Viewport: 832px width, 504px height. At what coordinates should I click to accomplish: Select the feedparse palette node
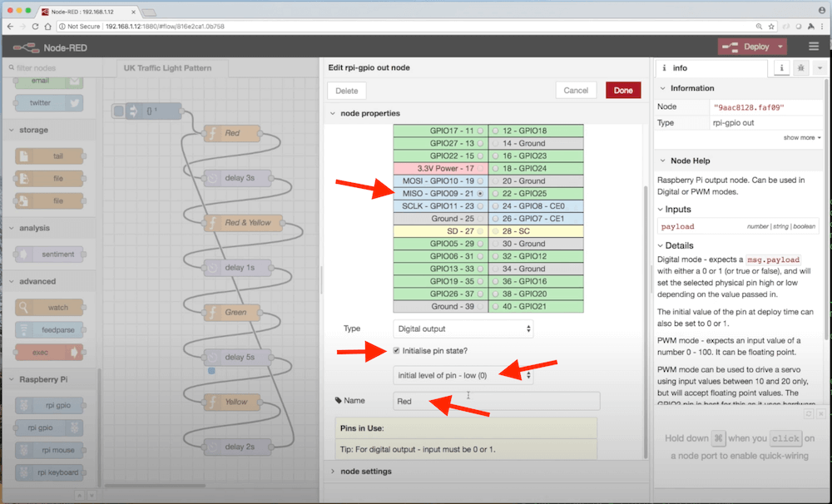pyautogui.click(x=50, y=330)
